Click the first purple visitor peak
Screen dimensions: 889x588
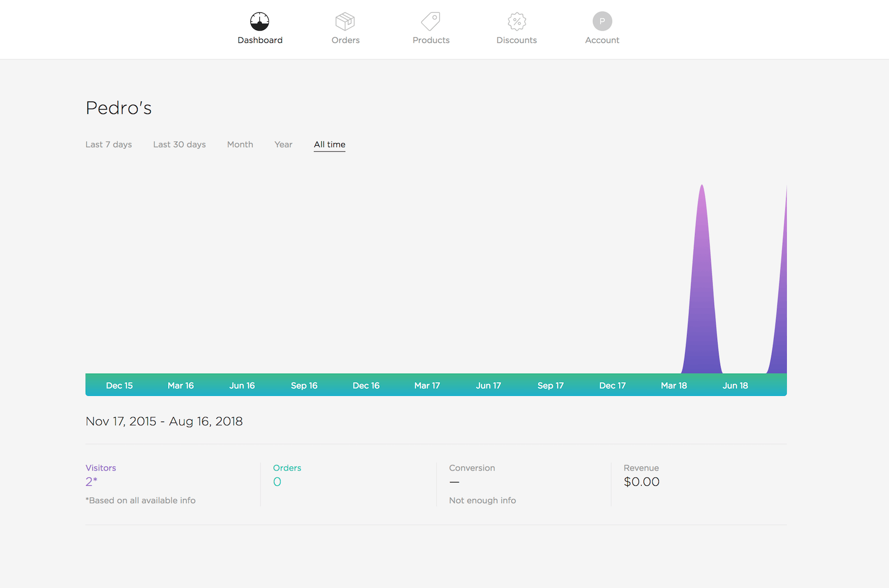[702, 296]
